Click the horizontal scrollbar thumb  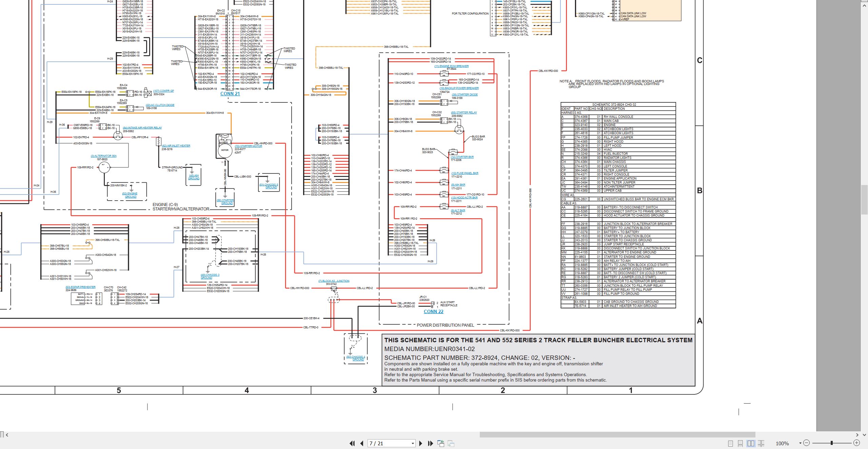(617, 435)
